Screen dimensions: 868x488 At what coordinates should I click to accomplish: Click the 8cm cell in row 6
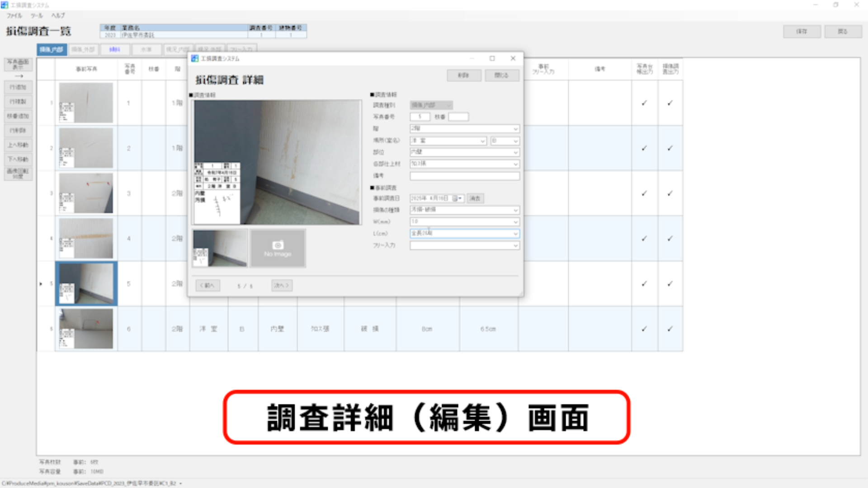(x=427, y=329)
